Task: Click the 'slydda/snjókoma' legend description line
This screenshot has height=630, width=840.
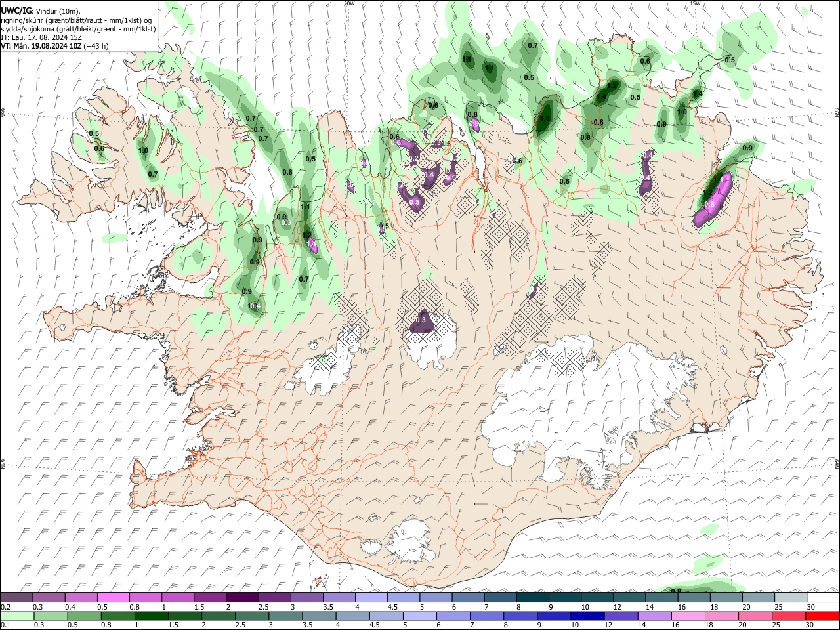Action: [x=78, y=29]
